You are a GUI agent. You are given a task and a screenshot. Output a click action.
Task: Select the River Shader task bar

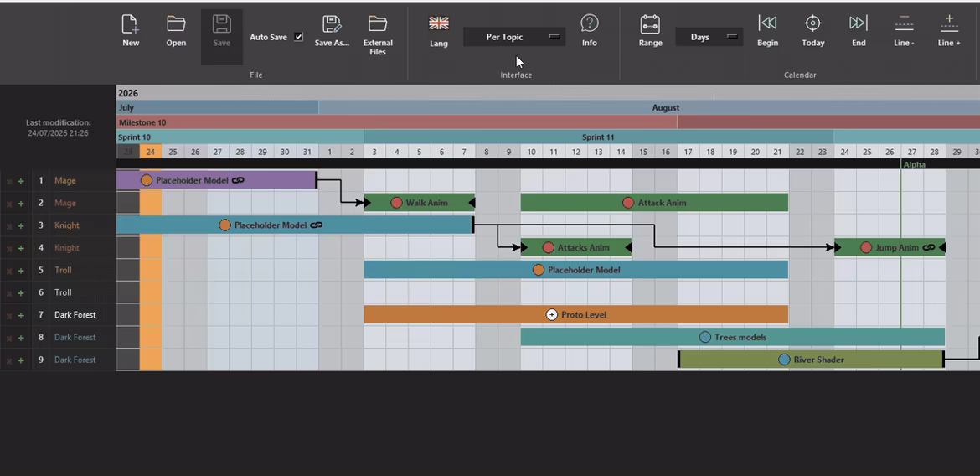pyautogui.click(x=812, y=360)
